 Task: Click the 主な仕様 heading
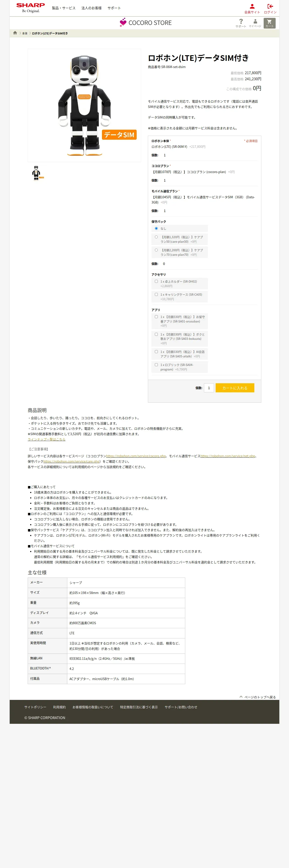pyautogui.click(x=37, y=573)
